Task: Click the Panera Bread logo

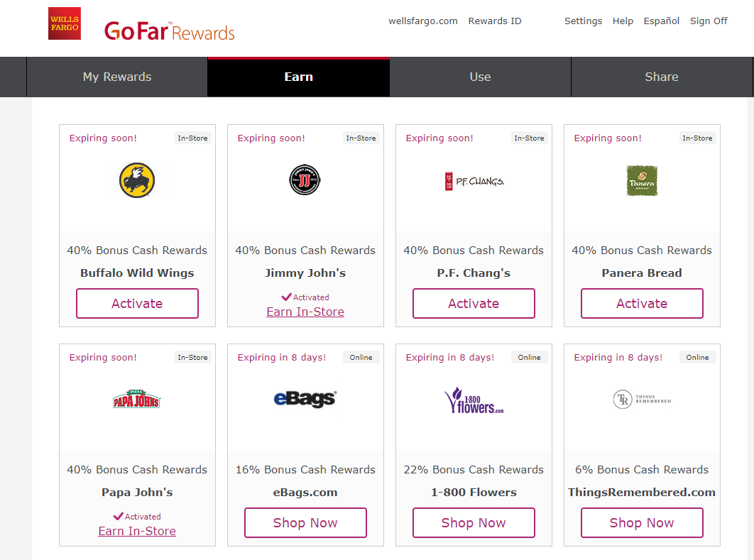Action: click(642, 181)
